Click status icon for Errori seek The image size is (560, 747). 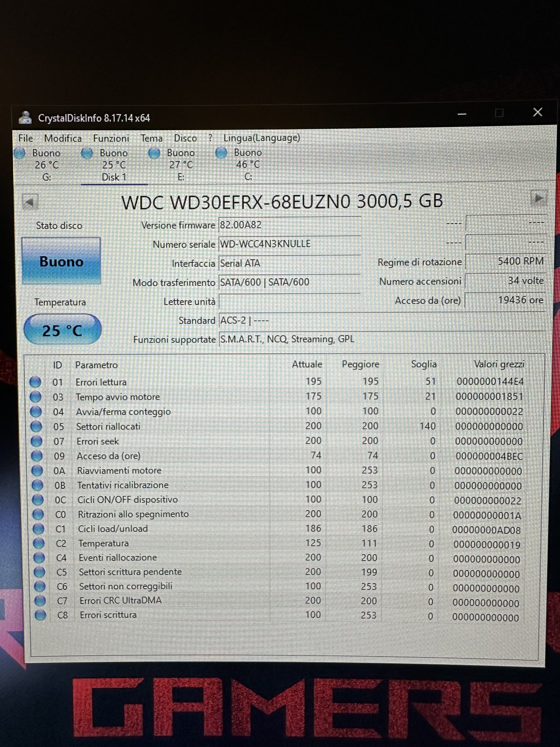(x=36, y=441)
